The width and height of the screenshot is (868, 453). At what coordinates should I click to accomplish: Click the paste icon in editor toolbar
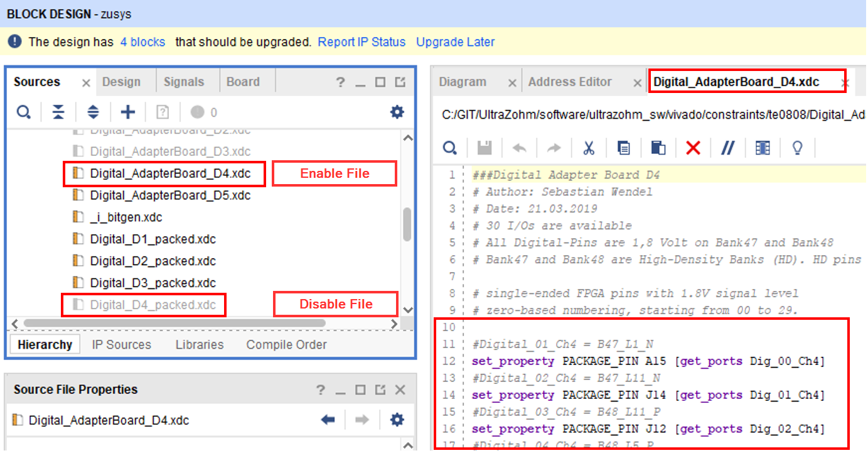[658, 148]
